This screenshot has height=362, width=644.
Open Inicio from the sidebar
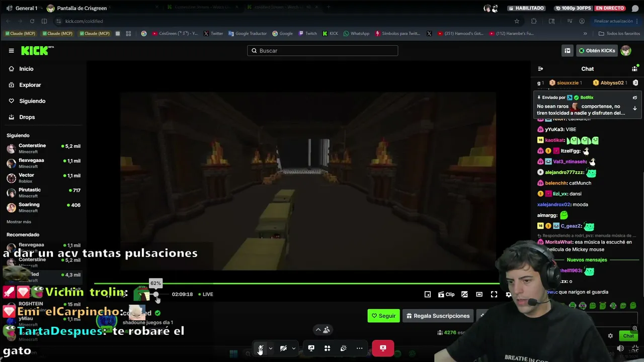click(x=22, y=69)
